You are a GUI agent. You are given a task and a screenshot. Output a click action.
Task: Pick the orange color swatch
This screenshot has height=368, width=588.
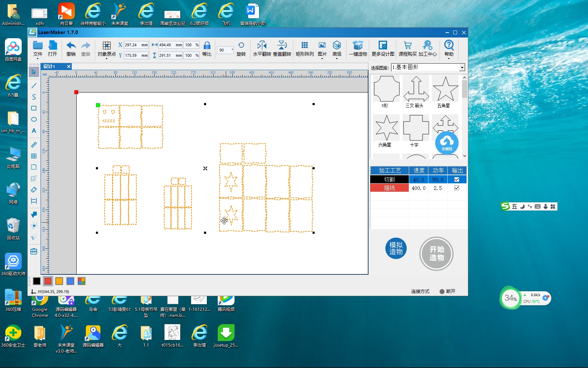(59, 281)
